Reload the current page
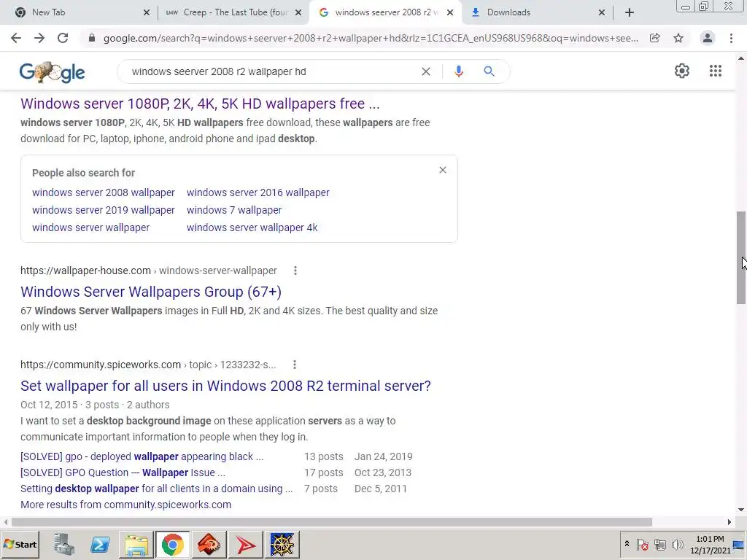Viewport: 747px width, 560px height. [63, 38]
